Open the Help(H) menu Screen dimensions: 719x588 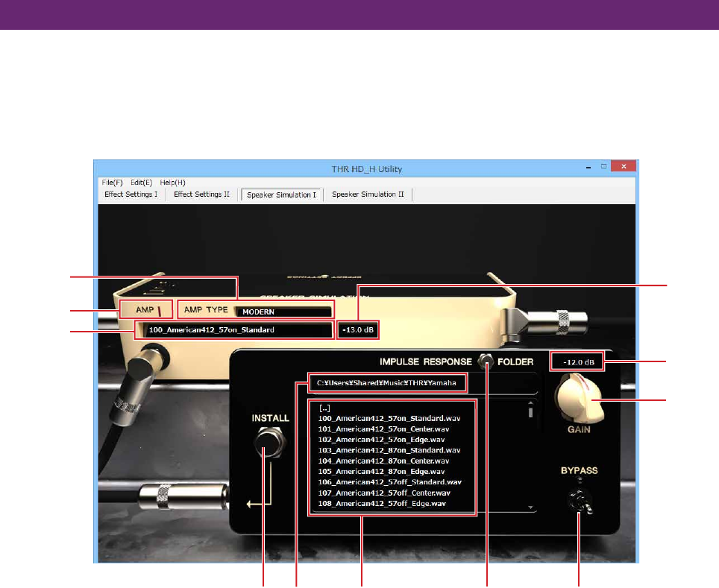172,183
